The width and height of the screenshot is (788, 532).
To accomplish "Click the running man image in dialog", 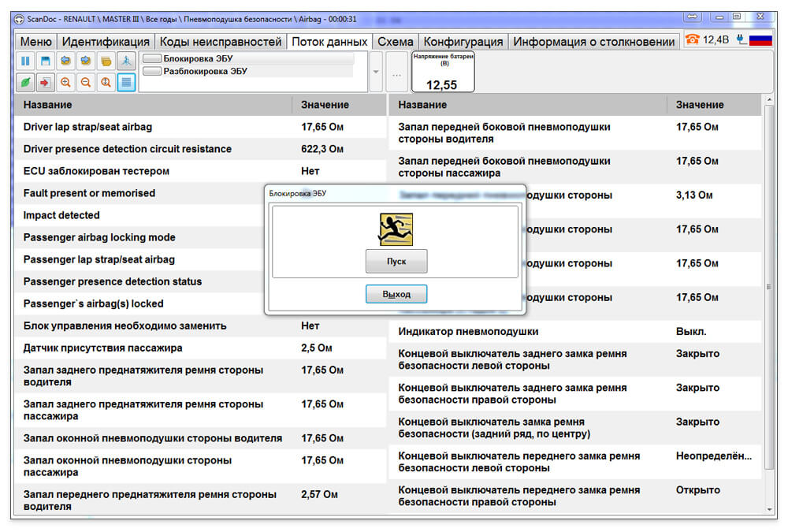I will (x=396, y=230).
